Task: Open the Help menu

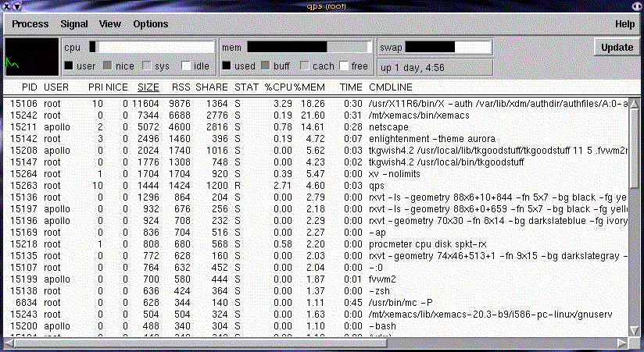Action: [x=624, y=24]
